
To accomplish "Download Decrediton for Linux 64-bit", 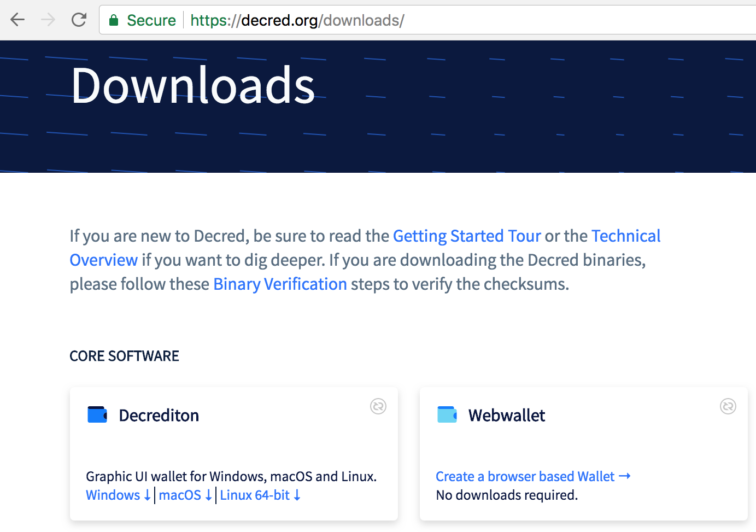I will pos(260,495).
